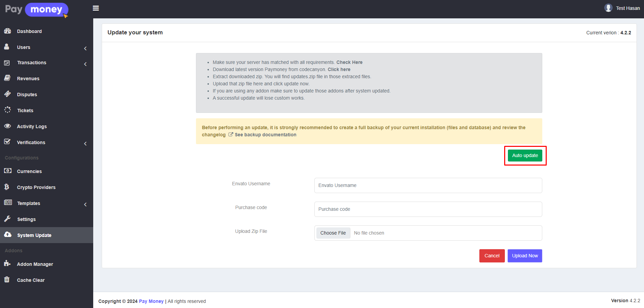The height and width of the screenshot is (308, 644).
Task: Click the Upload Now button
Action: point(525,256)
